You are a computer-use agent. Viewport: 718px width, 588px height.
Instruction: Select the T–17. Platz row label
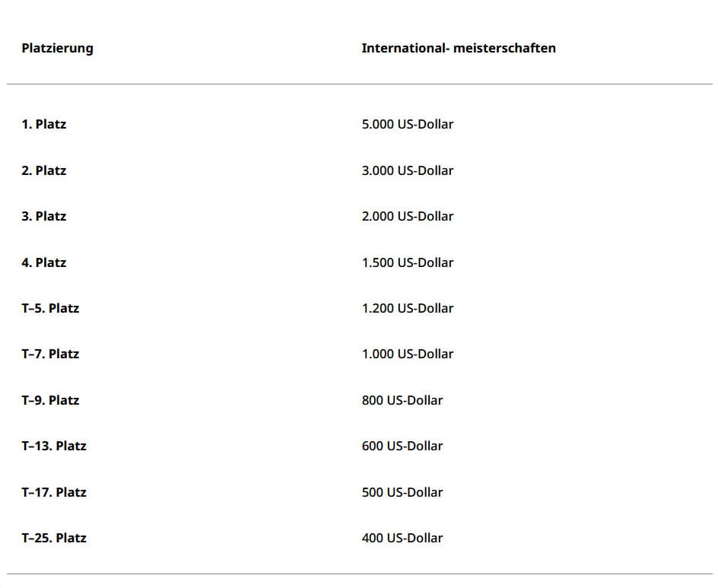tap(53, 492)
